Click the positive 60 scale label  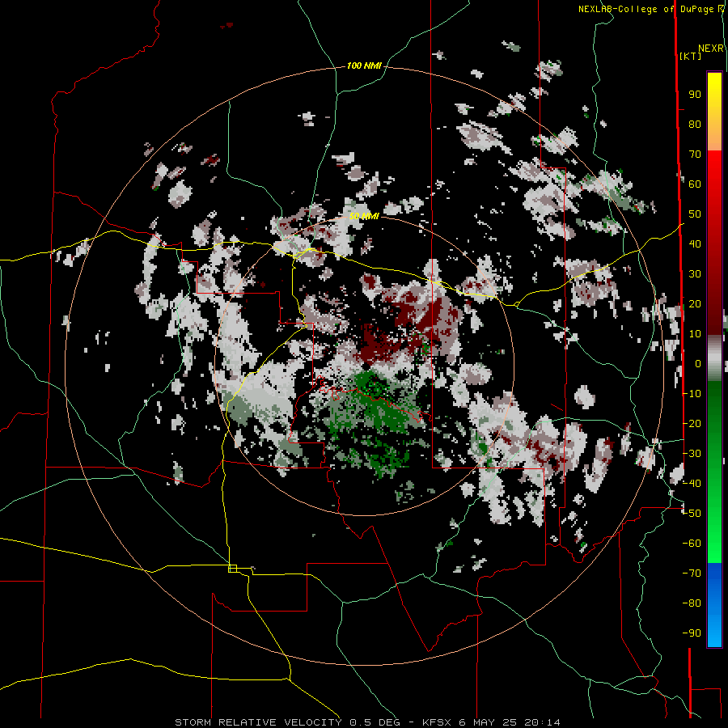click(695, 184)
